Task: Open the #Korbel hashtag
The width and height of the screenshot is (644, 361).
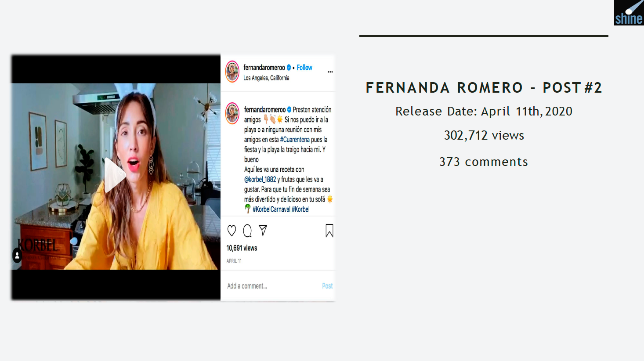Action: (300, 209)
